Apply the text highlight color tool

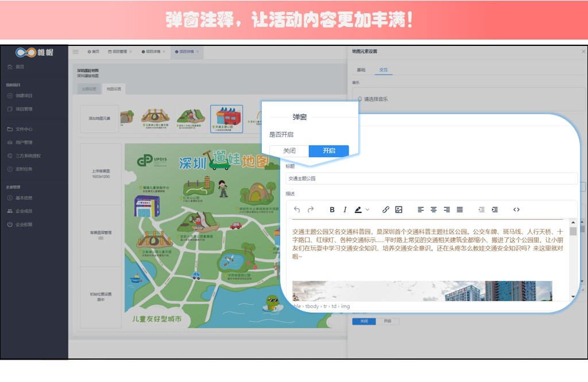pyautogui.click(x=358, y=210)
